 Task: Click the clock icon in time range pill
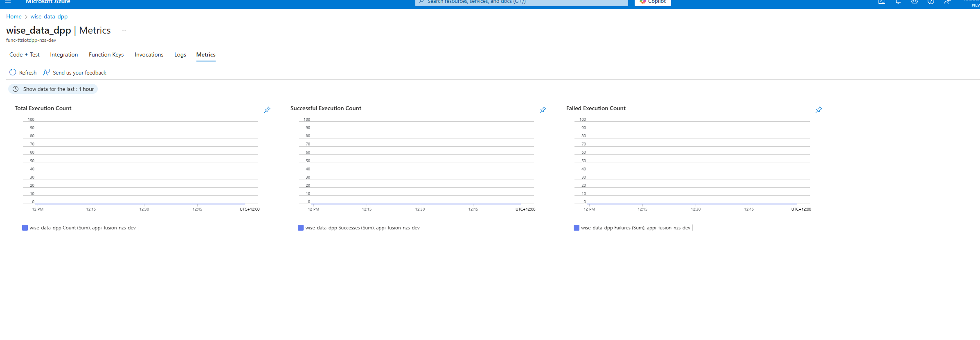click(16, 89)
